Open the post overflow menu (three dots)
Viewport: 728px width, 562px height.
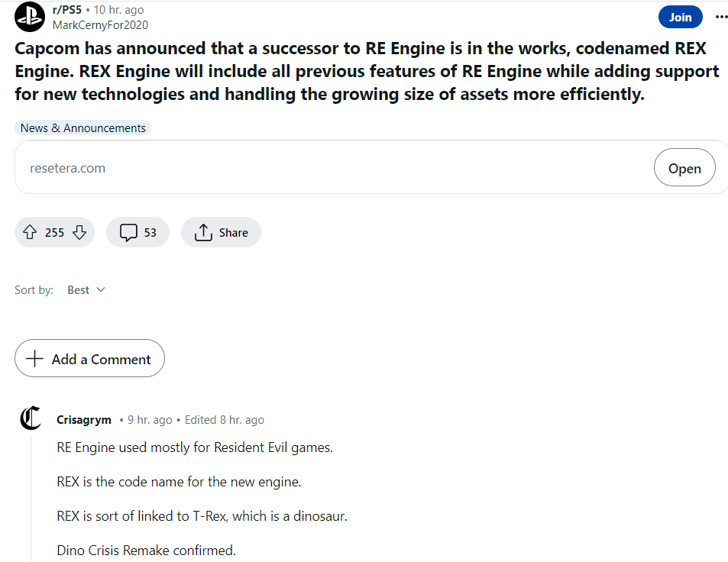point(721,17)
